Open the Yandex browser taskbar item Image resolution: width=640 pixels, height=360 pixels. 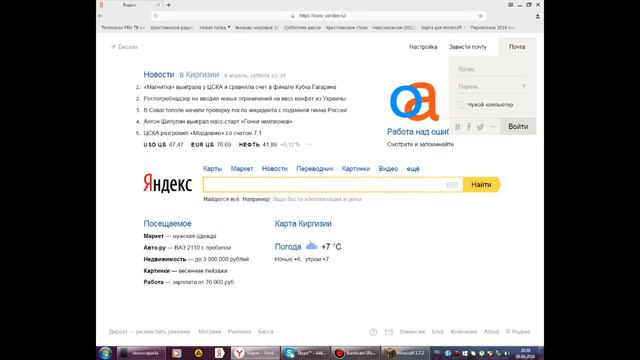tap(256, 353)
